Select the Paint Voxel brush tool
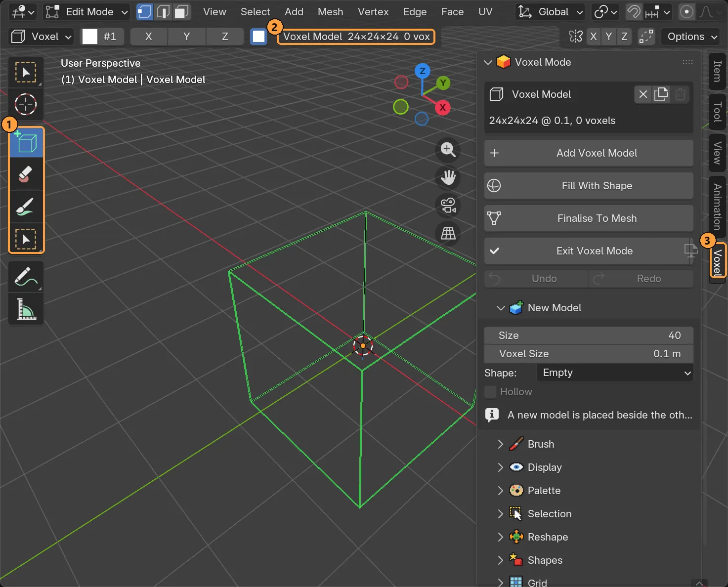The image size is (728, 587). (27, 207)
